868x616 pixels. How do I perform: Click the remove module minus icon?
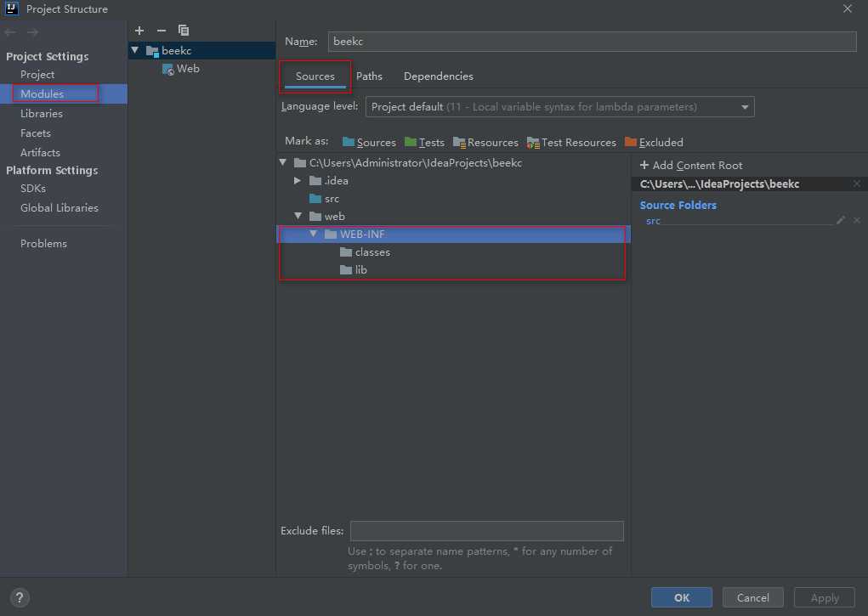pyautogui.click(x=161, y=31)
